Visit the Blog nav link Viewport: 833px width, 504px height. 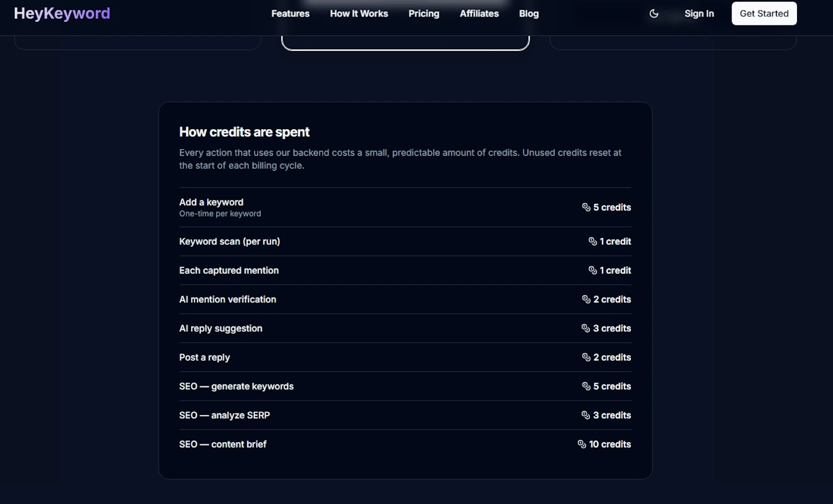pos(528,14)
